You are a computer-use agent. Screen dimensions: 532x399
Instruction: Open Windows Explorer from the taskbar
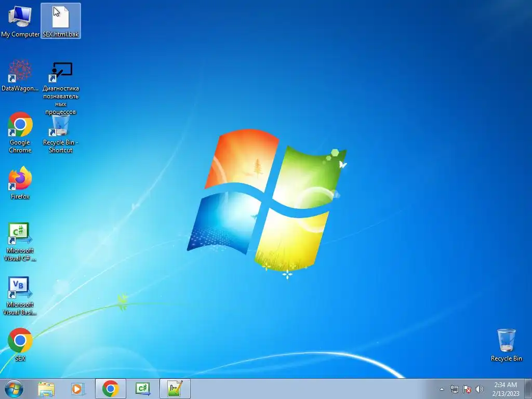46,389
